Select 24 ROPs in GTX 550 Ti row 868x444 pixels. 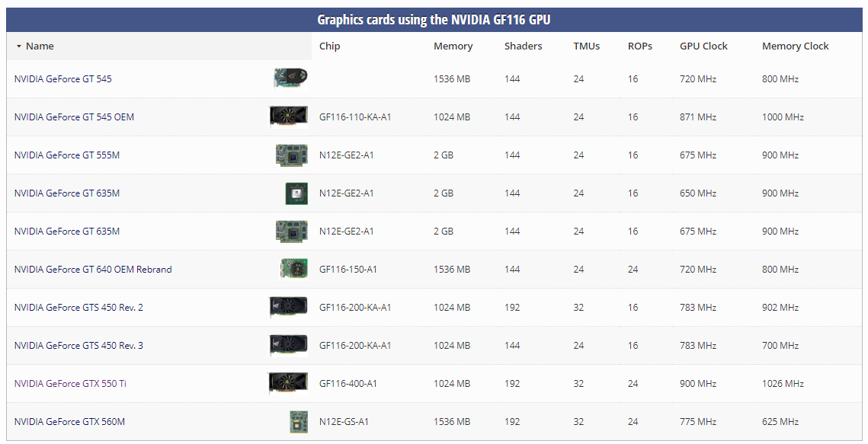[633, 385]
